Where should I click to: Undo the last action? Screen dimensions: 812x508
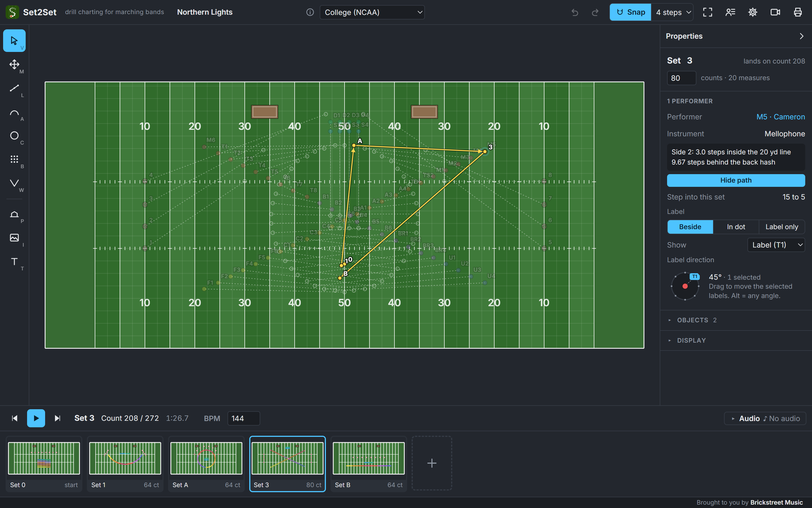pos(575,12)
